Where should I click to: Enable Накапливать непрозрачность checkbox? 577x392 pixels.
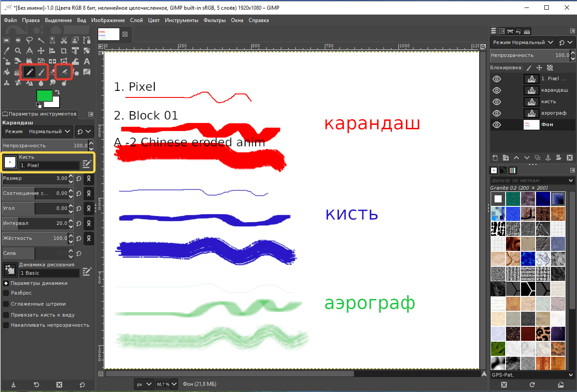tap(6, 325)
